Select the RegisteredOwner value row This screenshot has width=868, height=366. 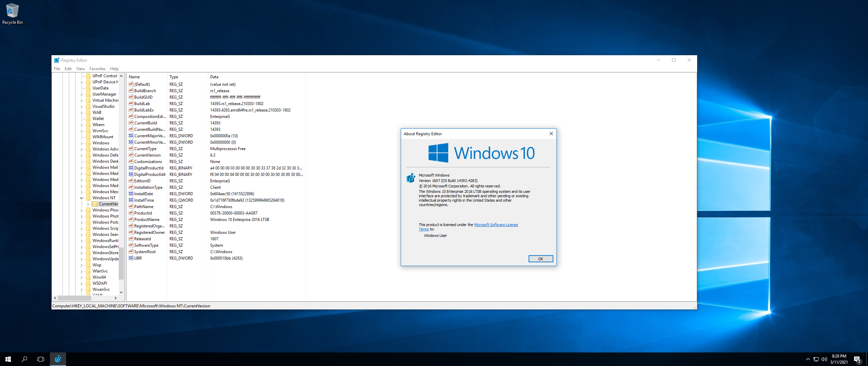click(x=216, y=232)
